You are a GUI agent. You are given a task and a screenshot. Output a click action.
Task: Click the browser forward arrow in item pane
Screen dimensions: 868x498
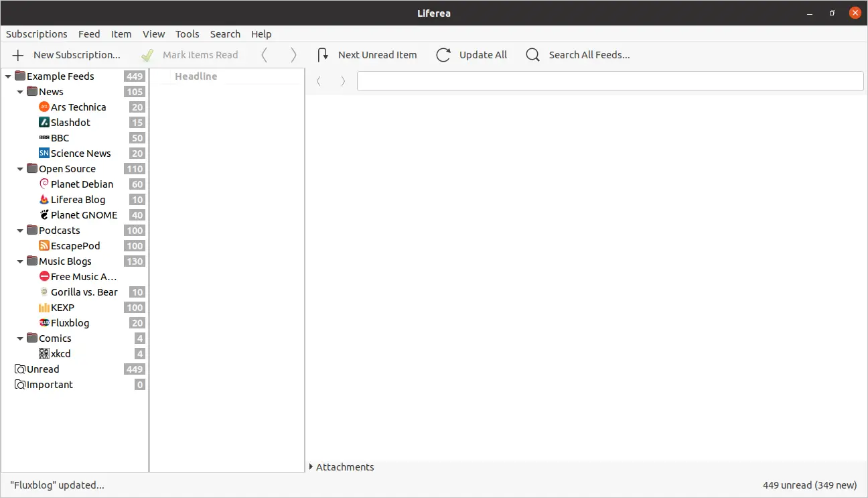(343, 81)
